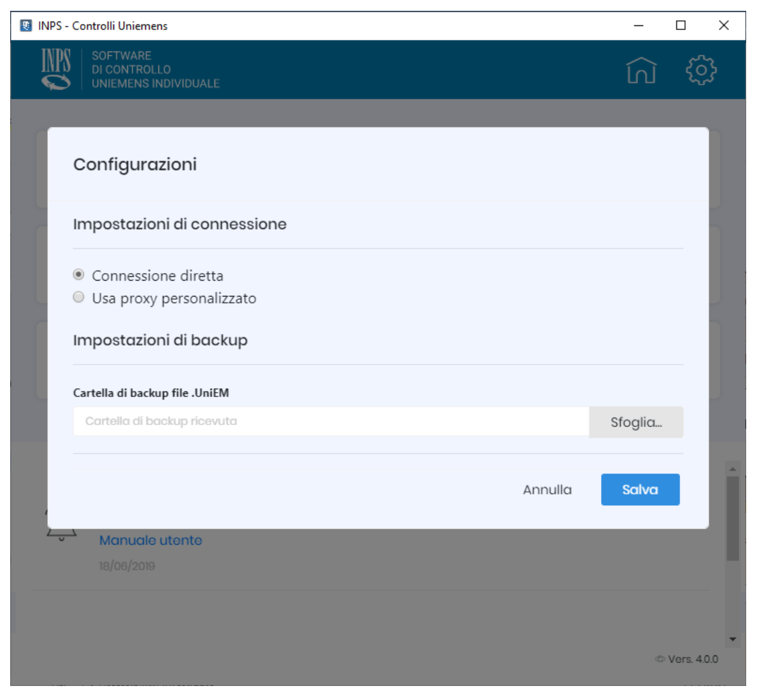Click the app icon in title bar
764x700 pixels.
26,25
